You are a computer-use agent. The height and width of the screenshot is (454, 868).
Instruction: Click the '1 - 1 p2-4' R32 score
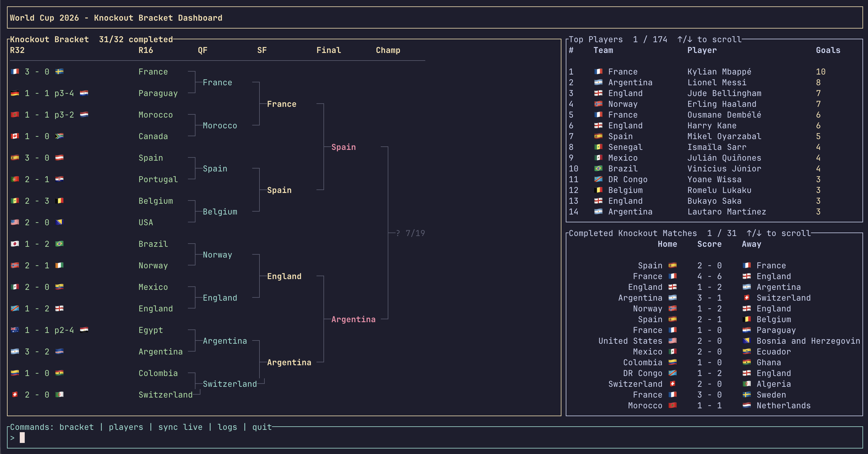(49, 330)
